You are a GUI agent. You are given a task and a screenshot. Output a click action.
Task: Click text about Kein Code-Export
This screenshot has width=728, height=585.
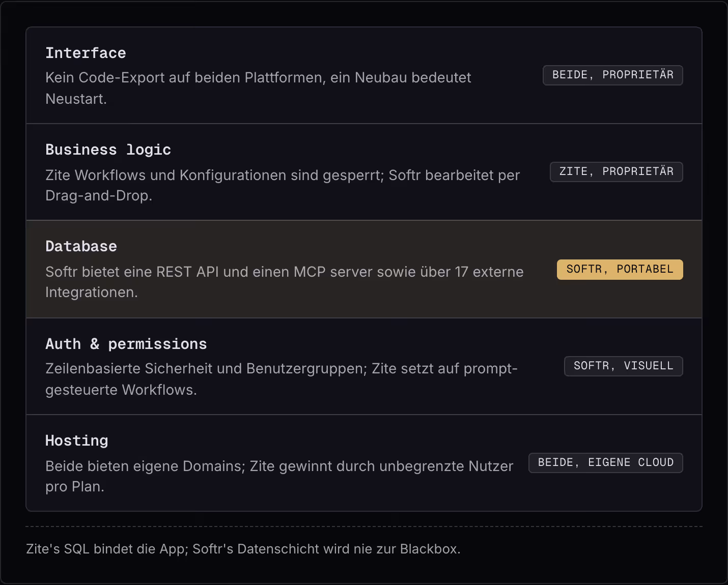[258, 88]
